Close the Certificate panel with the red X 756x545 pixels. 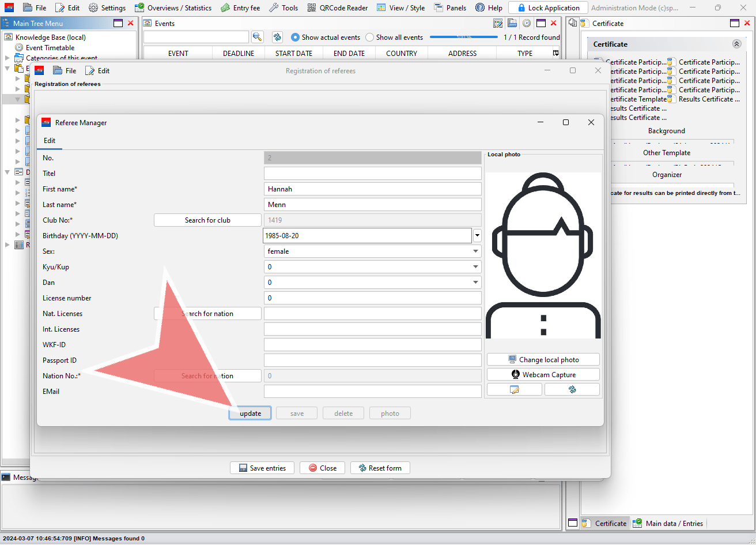click(747, 23)
